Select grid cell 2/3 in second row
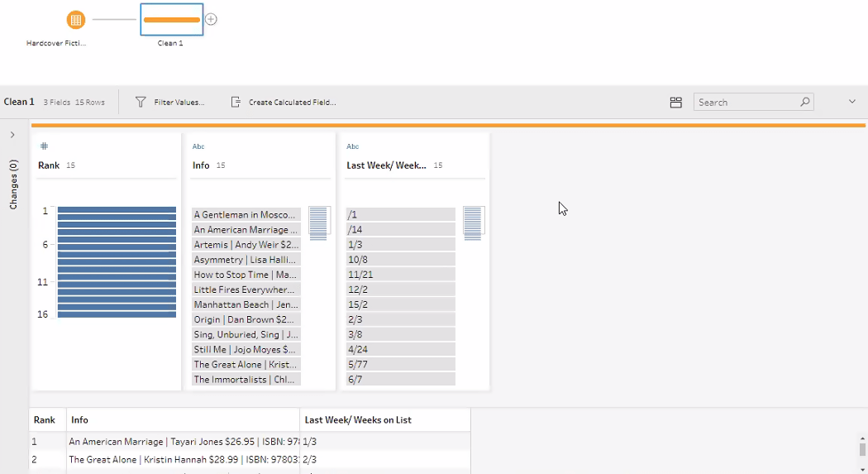 tap(385, 459)
